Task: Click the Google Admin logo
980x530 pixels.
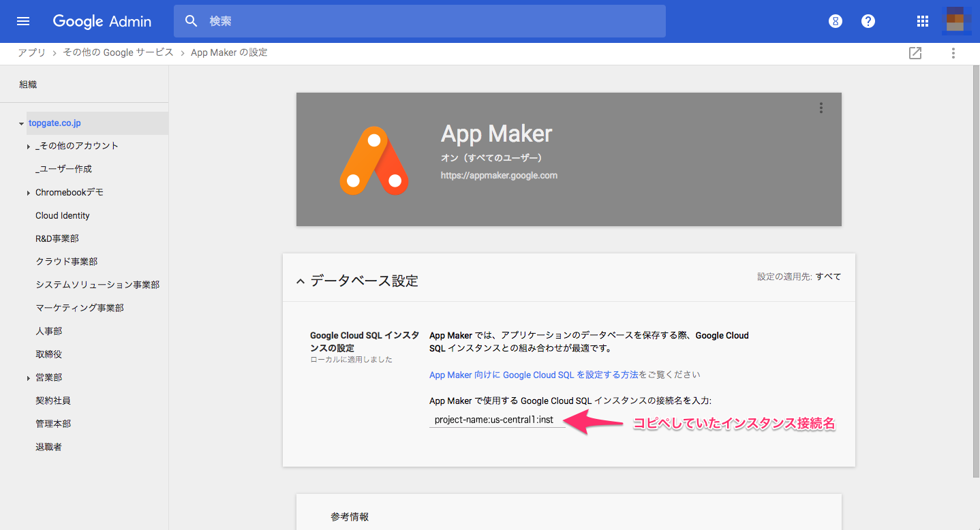Action: point(102,21)
